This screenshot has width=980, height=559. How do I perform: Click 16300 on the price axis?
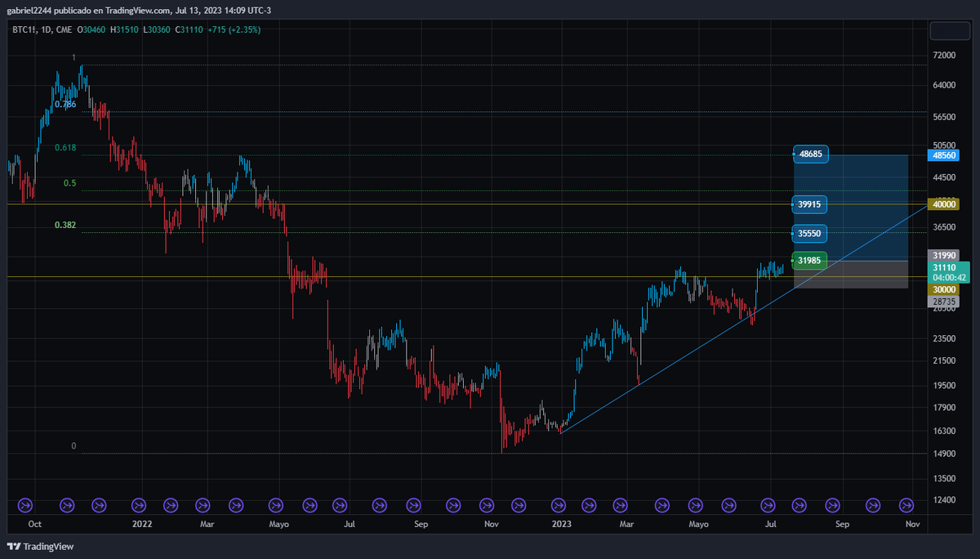[944, 431]
